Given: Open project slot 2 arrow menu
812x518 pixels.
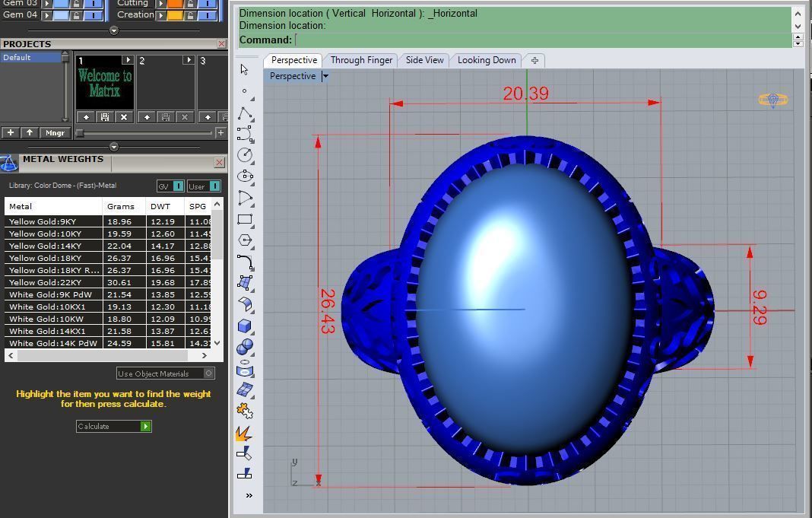Looking at the screenshot, I should coord(188,60).
